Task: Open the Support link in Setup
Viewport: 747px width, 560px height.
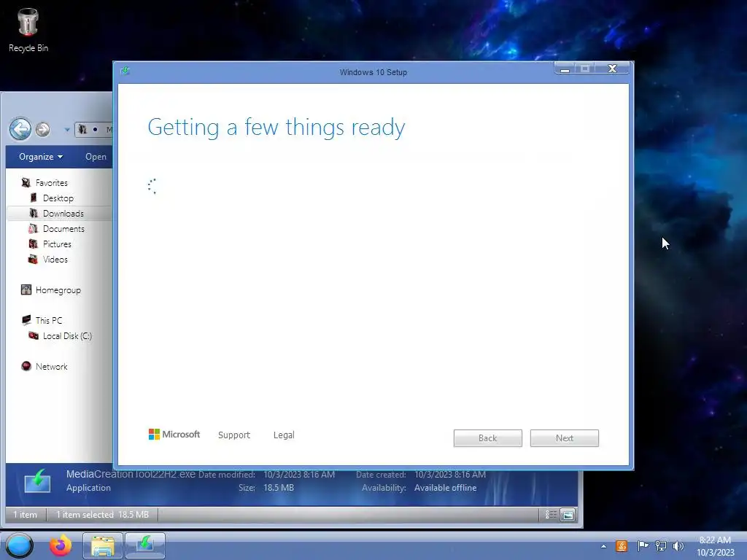Action: tap(234, 435)
